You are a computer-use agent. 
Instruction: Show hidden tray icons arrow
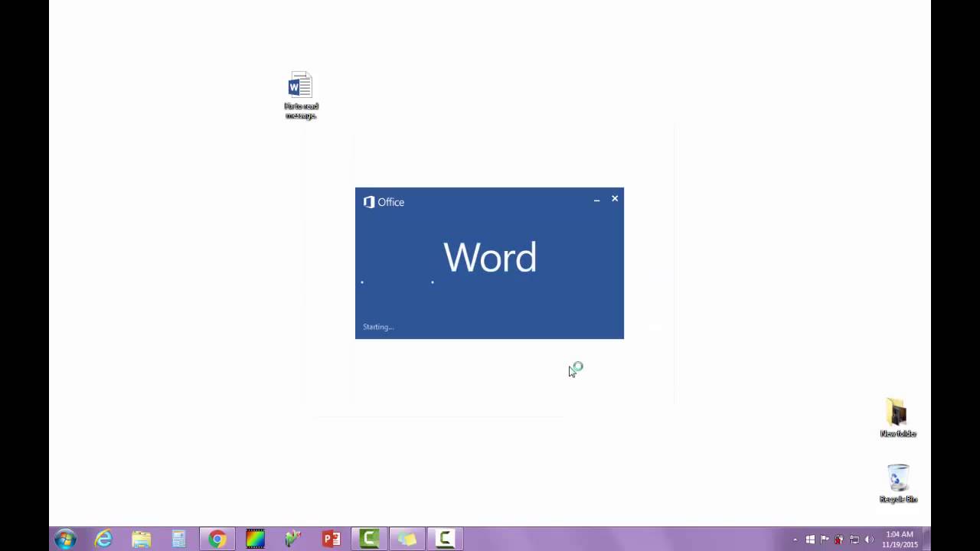[795, 540]
